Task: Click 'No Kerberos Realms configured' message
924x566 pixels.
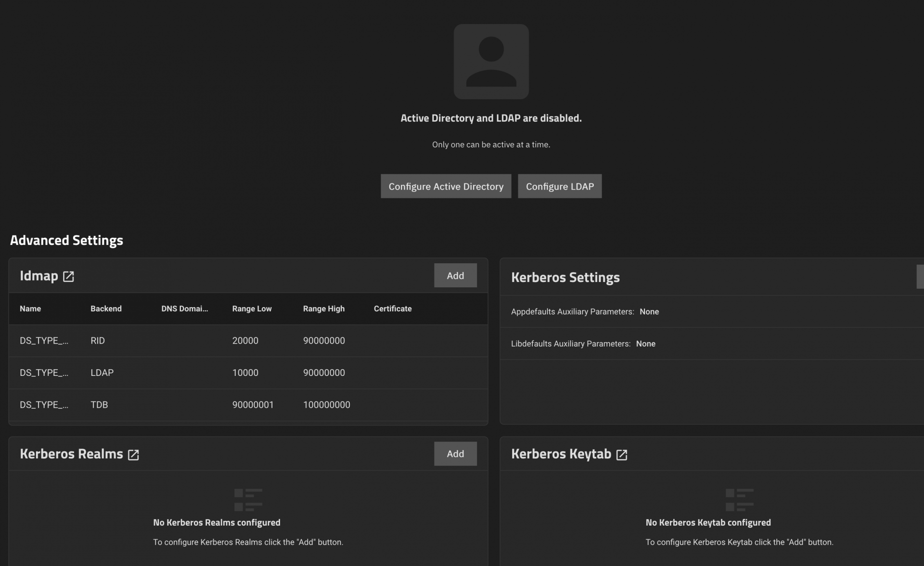Action: click(217, 523)
